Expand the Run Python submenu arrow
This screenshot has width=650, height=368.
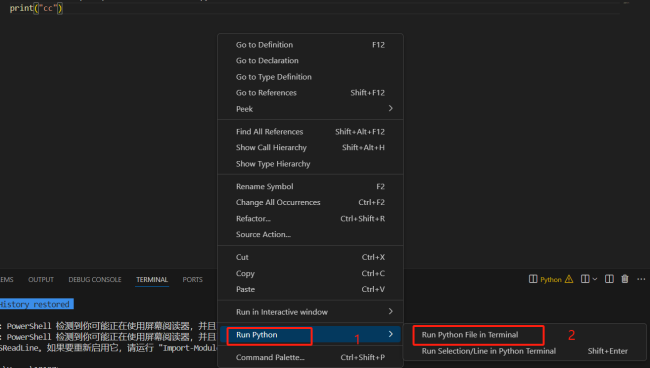pyautogui.click(x=390, y=334)
